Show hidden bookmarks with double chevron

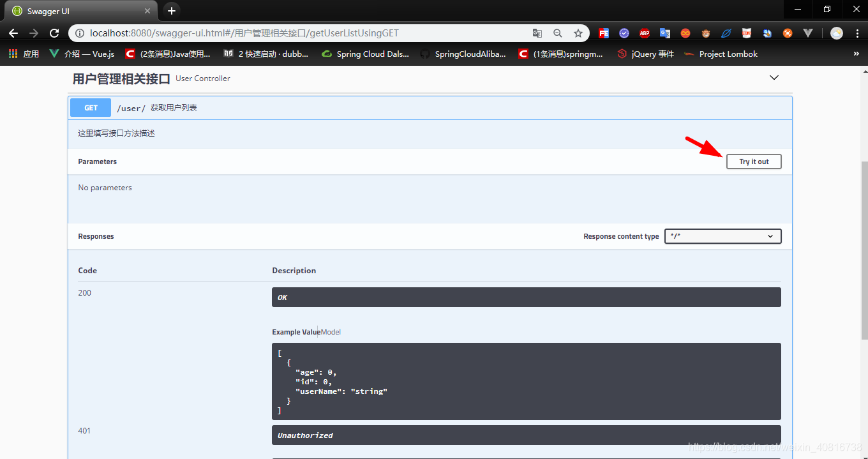[x=857, y=54]
